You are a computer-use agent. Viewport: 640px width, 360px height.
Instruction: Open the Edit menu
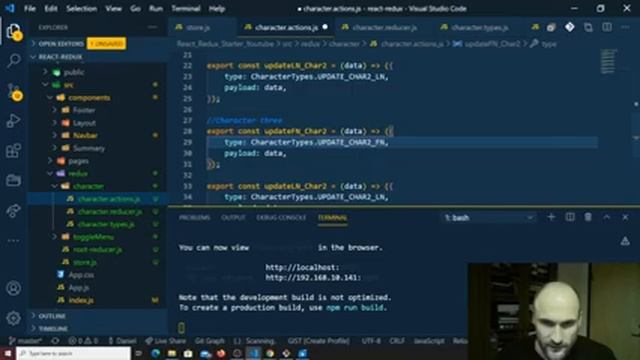tap(51, 9)
